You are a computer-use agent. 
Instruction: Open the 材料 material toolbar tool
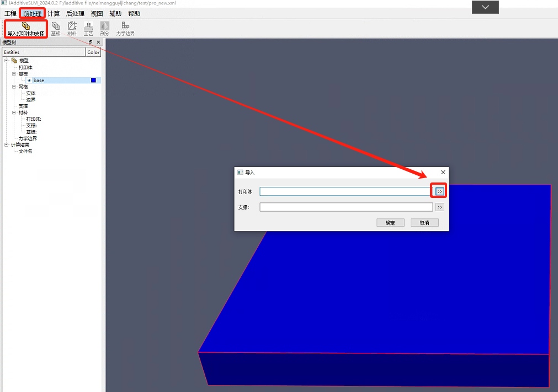click(72, 29)
